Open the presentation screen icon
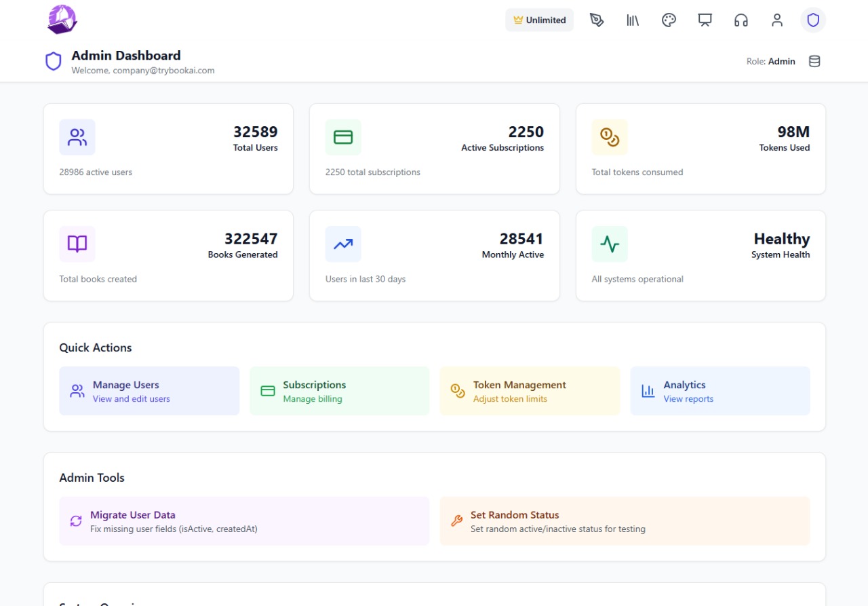 [705, 20]
